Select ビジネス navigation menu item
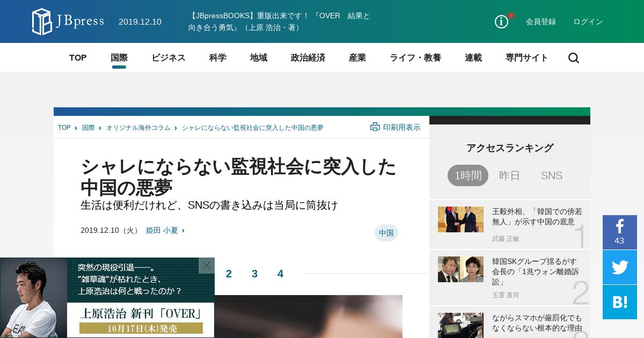 click(x=169, y=58)
